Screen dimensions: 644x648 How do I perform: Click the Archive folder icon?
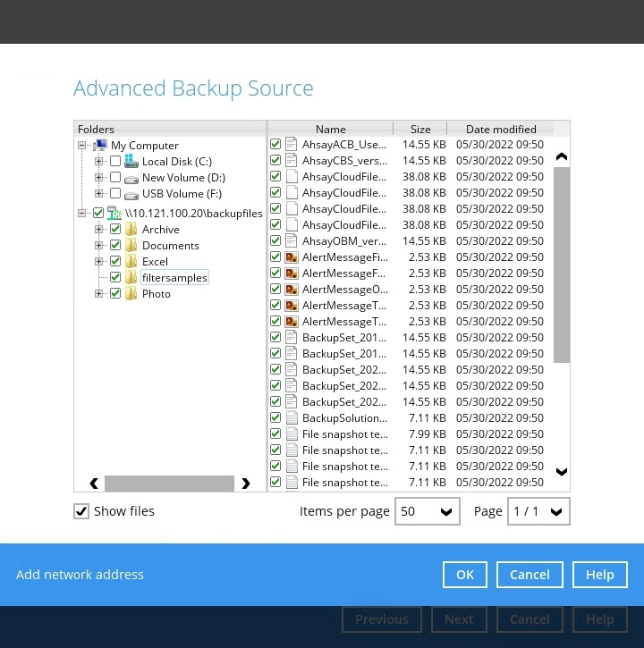131,229
